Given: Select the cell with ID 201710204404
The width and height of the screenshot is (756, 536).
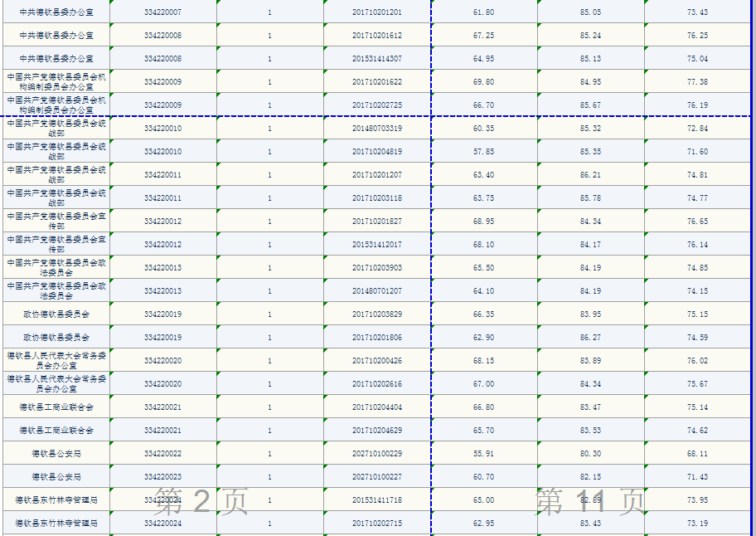Looking at the screenshot, I should 377,407.
